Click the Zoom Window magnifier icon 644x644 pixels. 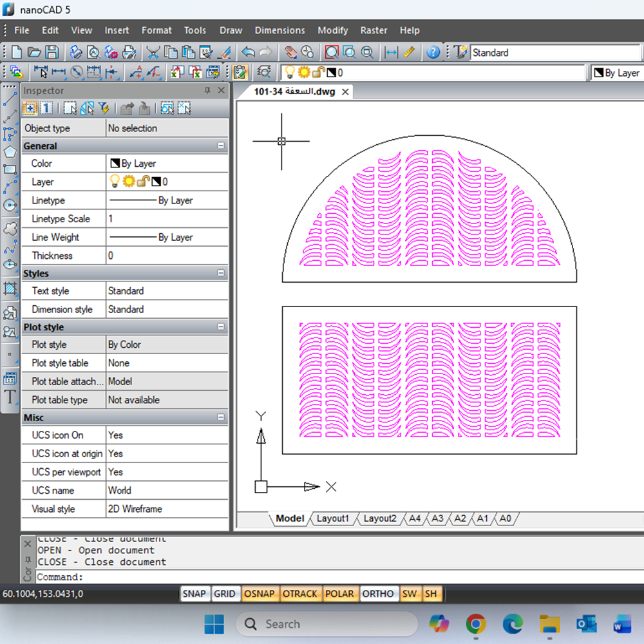(332, 53)
